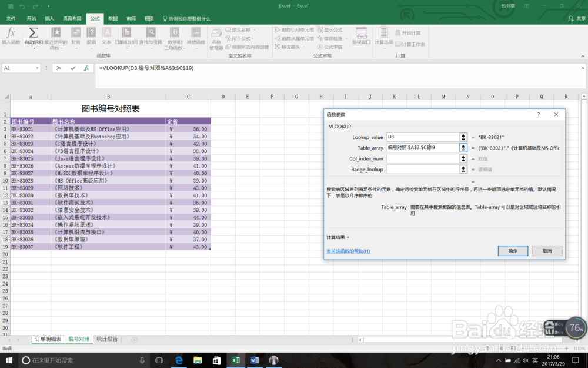Click Calculate Sheet (计算工作表)
Viewport: 588px width, 368px height.
(x=410, y=44)
